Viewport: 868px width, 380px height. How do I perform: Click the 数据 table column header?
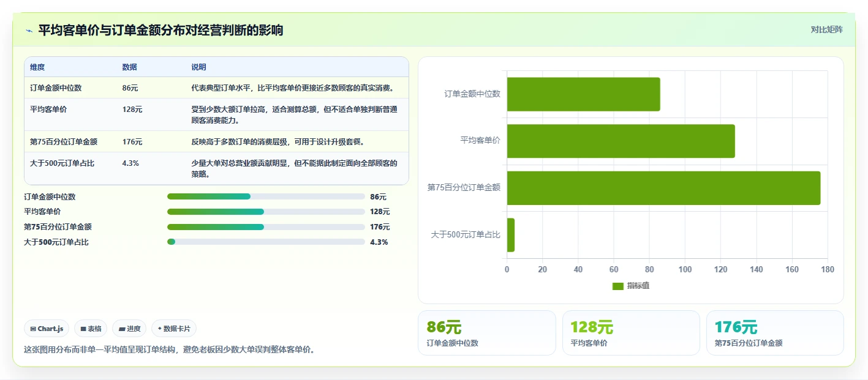(130, 67)
